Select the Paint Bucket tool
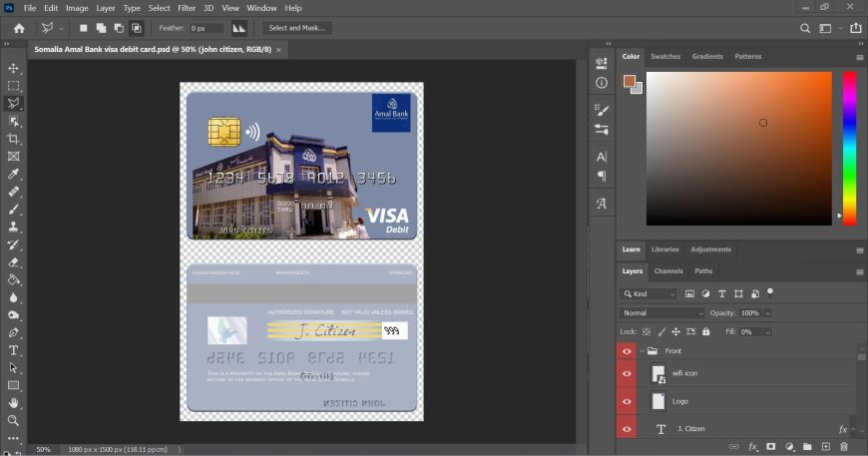The height and width of the screenshot is (456, 868). pyautogui.click(x=13, y=280)
